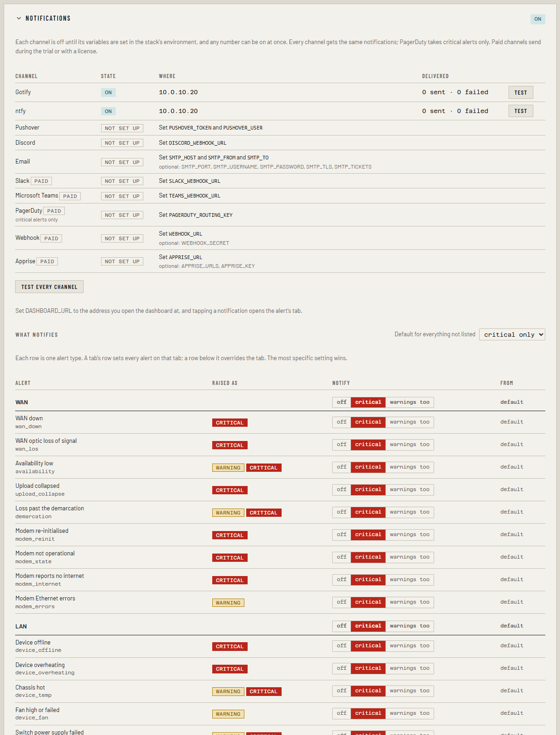Viewport: 560px width, 735px height.
Task: Turn off notifications for WAN optic loss
Action: [341, 444]
